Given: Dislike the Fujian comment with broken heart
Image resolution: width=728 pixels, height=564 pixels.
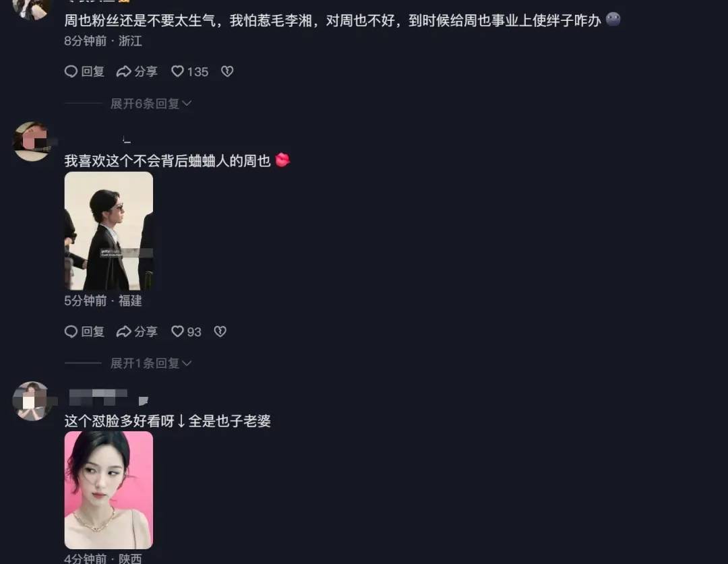Looking at the screenshot, I should tap(220, 332).
